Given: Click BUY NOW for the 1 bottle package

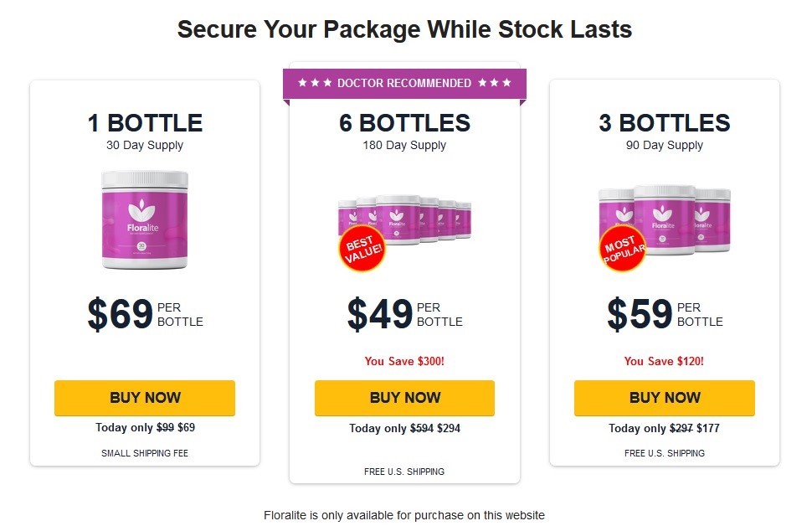Looking at the screenshot, I should coord(145,398).
